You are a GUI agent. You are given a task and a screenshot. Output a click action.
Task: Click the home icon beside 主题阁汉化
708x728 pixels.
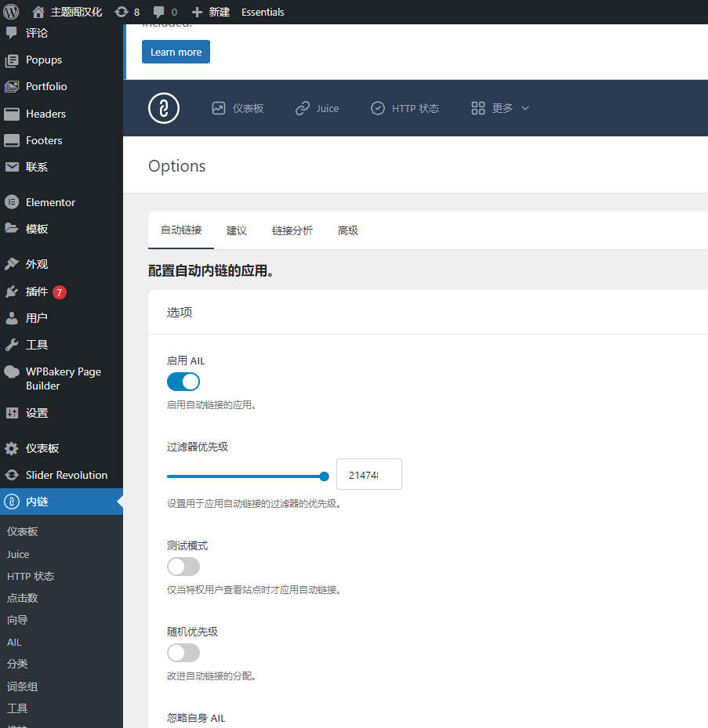point(38,12)
